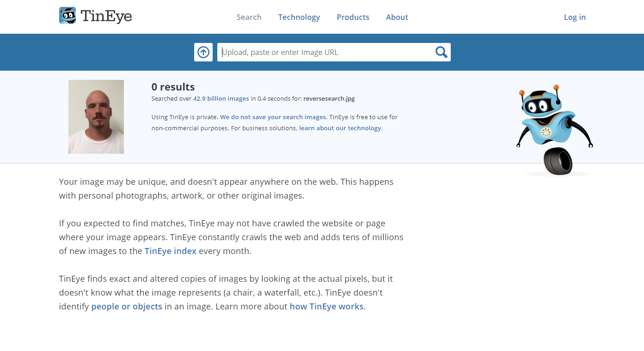Click the magnifying glass search icon
The width and height of the screenshot is (644, 351).
pyautogui.click(x=442, y=52)
